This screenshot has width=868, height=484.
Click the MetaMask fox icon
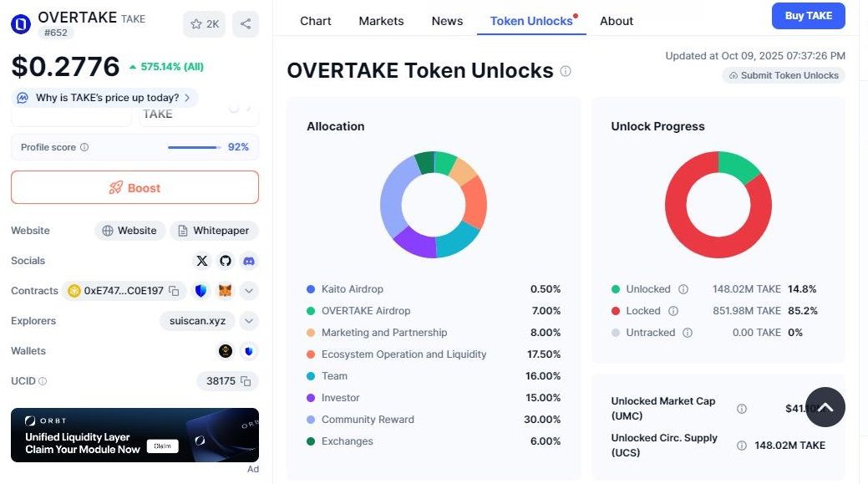(225, 291)
